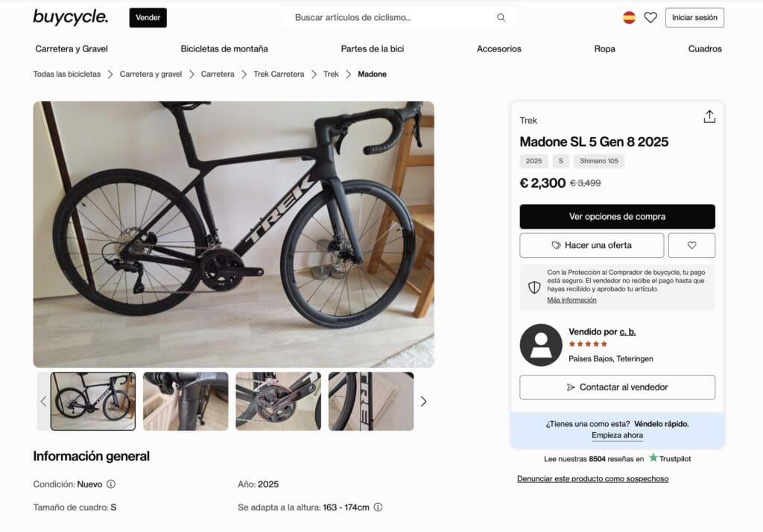Open the Bicicletas de montaña menu
Viewport: 763px width, 532px height.
point(224,49)
